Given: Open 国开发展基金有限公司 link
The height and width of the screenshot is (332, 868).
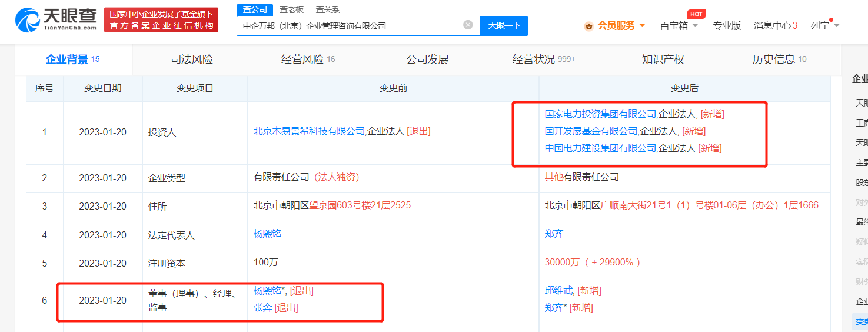Looking at the screenshot, I should click(x=591, y=131).
